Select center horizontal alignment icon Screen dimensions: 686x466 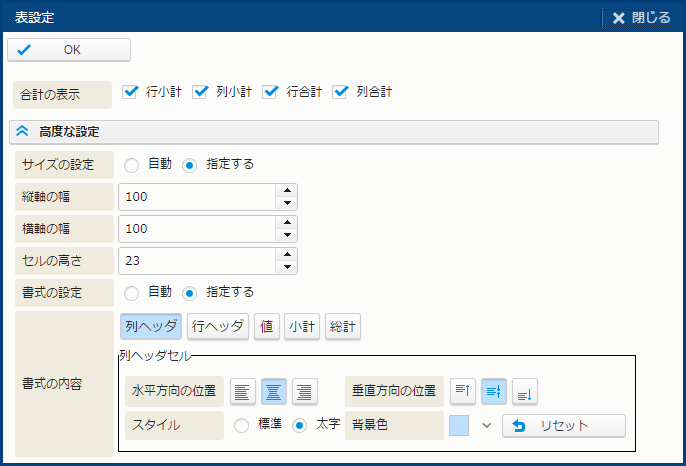coord(274,392)
